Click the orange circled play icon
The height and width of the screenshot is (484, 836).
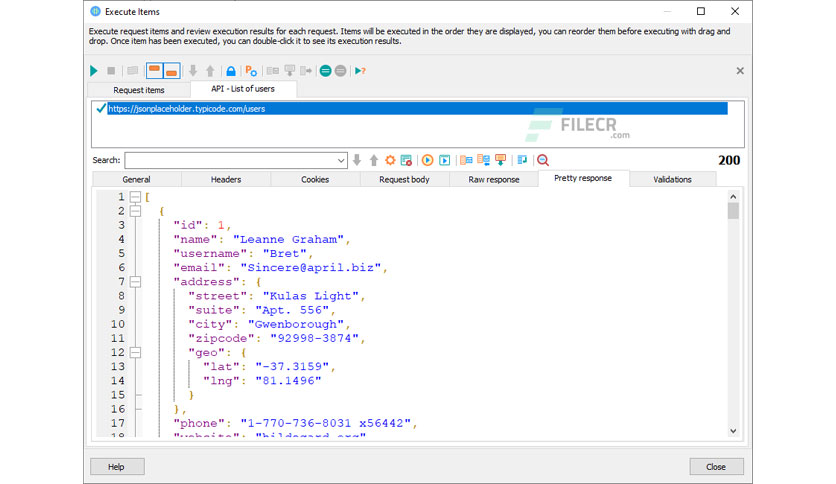coord(427,160)
